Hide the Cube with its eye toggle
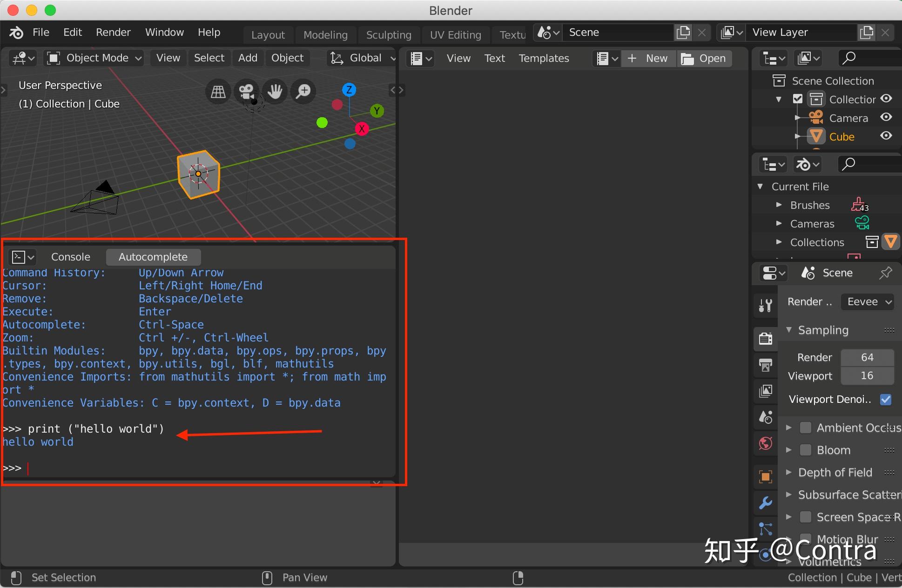This screenshot has height=588, width=902. click(x=886, y=136)
